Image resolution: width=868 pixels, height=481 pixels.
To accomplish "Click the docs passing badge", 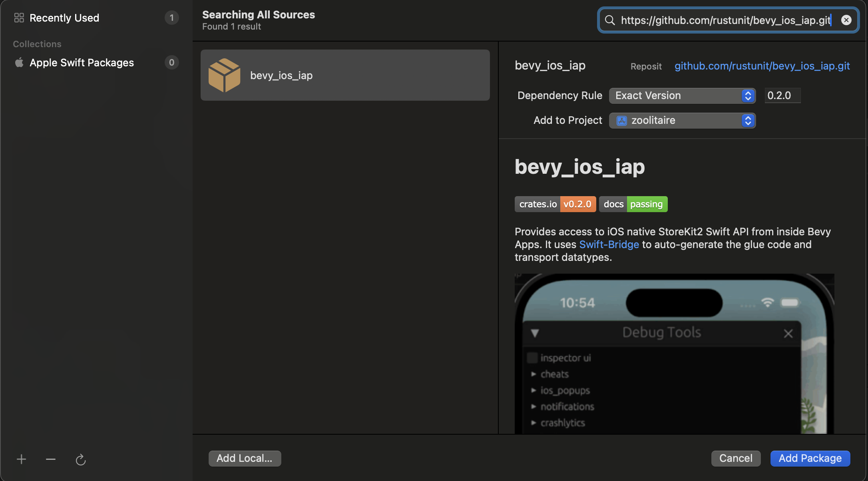I will point(633,204).
